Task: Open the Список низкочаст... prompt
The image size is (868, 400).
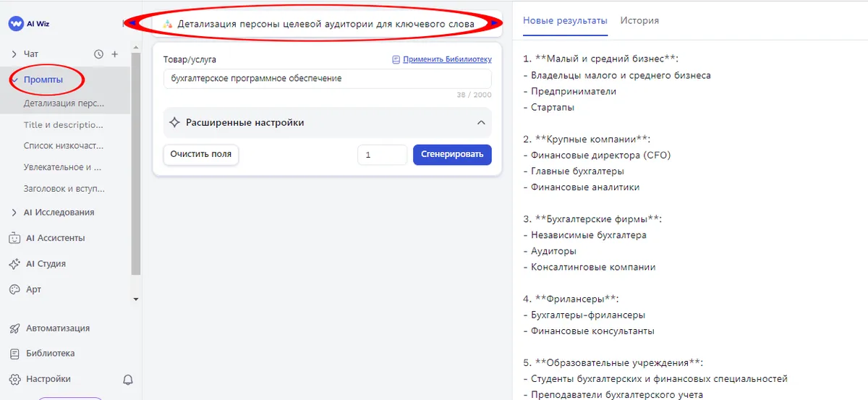Action: click(x=65, y=145)
